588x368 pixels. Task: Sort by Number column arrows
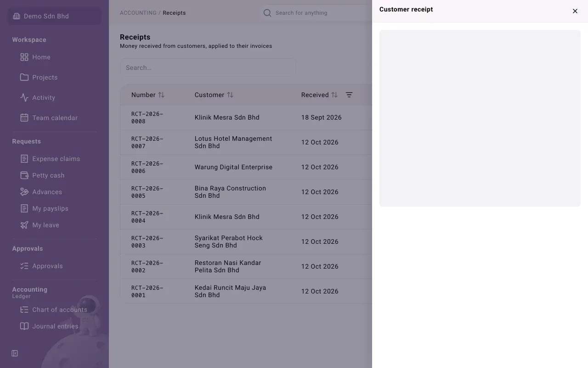(x=161, y=95)
